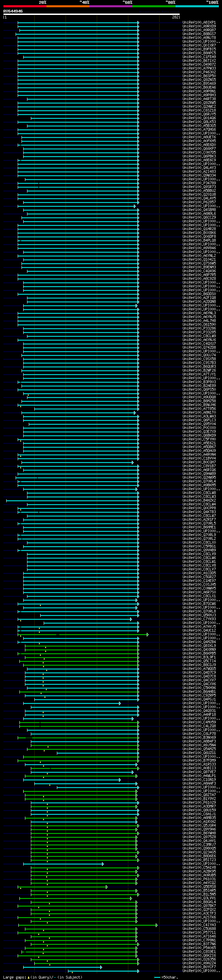Click the UniRef100_B3N069 hit label

[x=199, y=737]
